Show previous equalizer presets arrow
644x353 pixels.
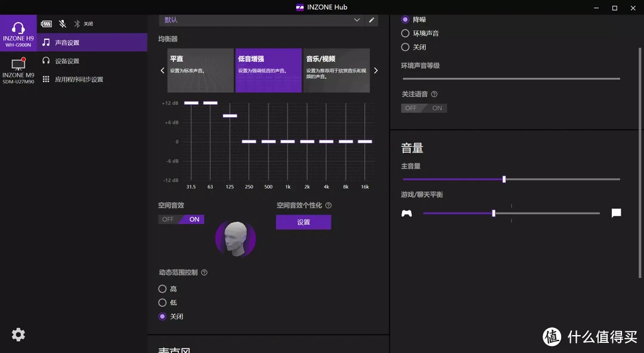[x=162, y=71]
